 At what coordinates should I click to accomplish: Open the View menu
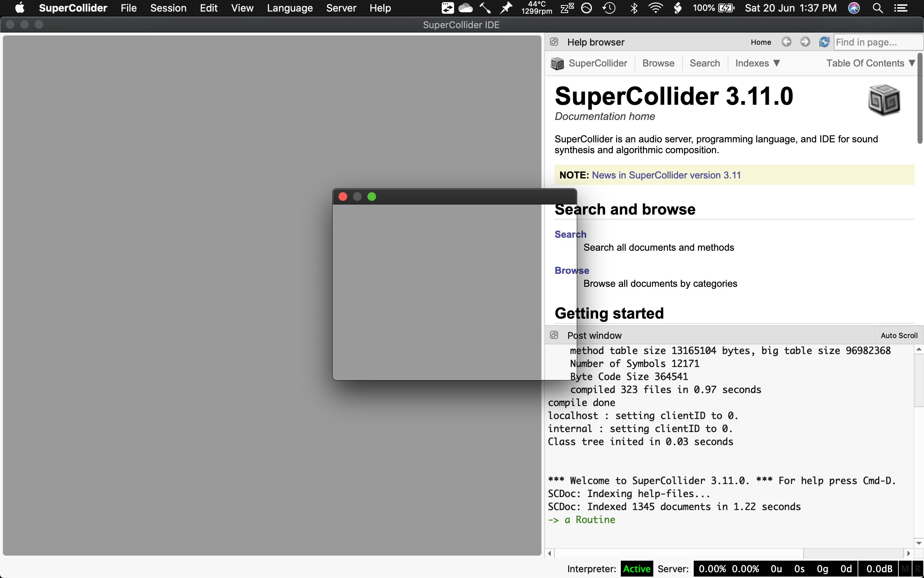click(242, 8)
